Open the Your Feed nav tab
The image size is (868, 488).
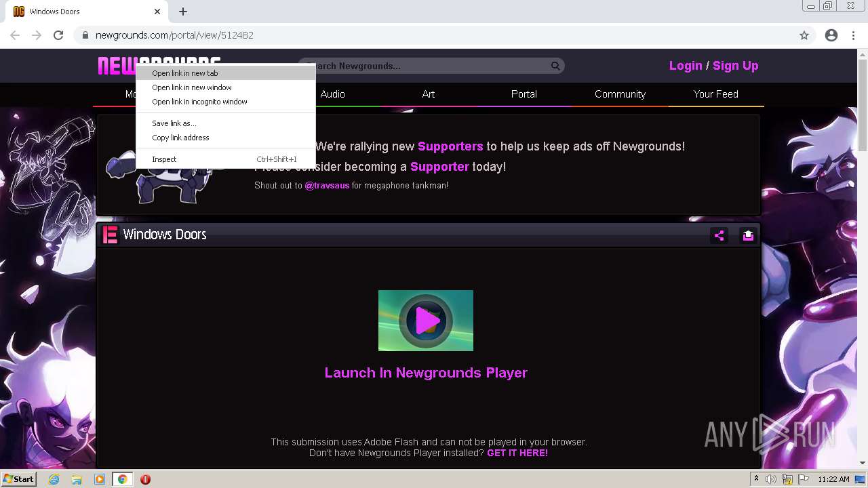pos(716,94)
